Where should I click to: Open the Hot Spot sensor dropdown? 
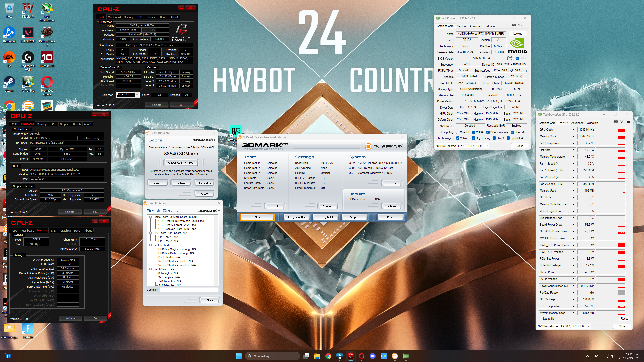point(573,150)
